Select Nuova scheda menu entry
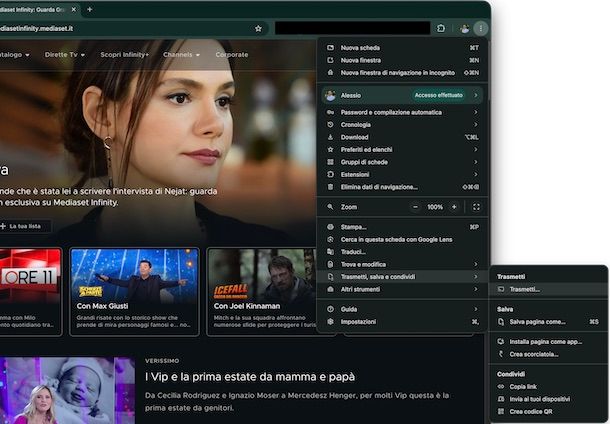 point(403,48)
